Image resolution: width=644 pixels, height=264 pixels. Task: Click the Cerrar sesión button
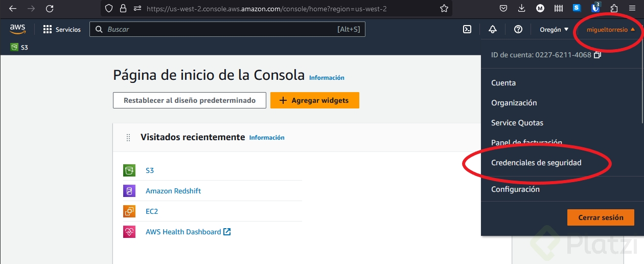pyautogui.click(x=601, y=217)
